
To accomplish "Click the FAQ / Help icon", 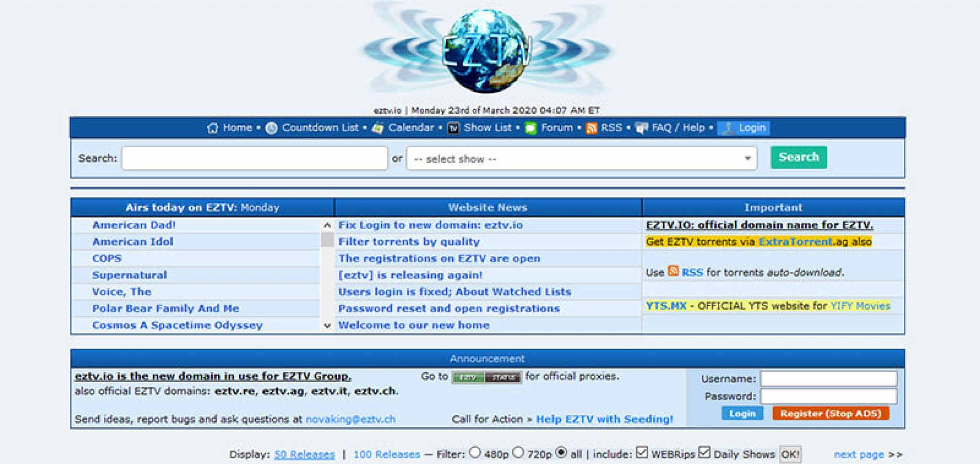I will click(x=642, y=128).
